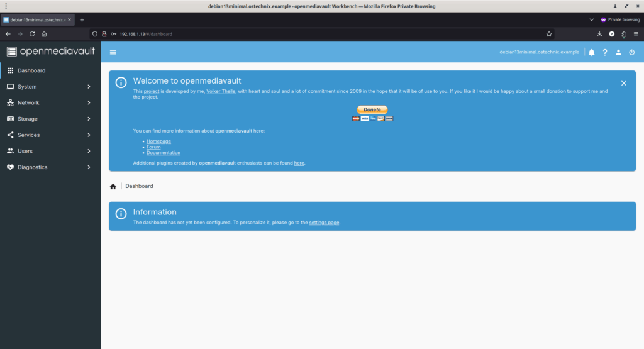Screen dimensions: 644x349
Task: Open the user account menu
Action: pos(618,52)
